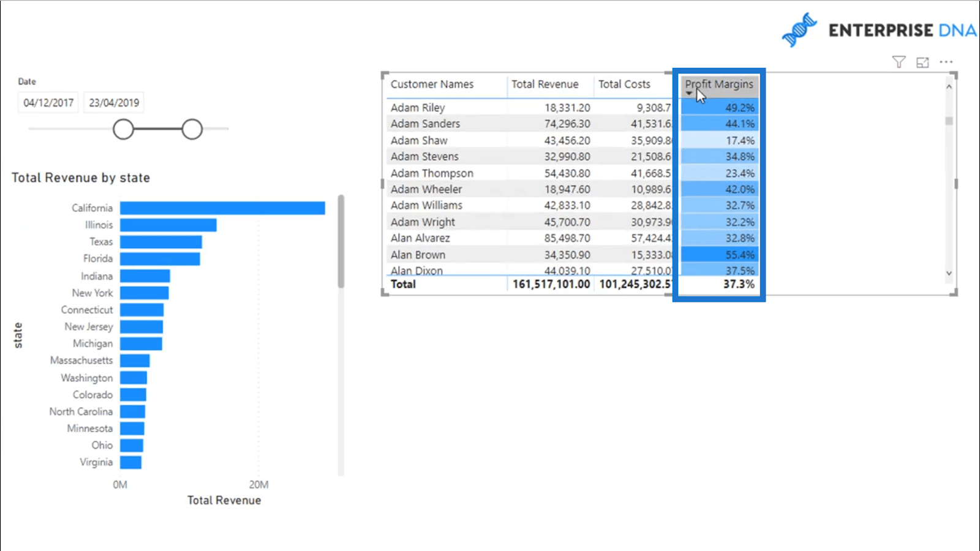The image size is (980, 551).
Task: Edit the end date 23/04/2019 field
Action: point(114,103)
